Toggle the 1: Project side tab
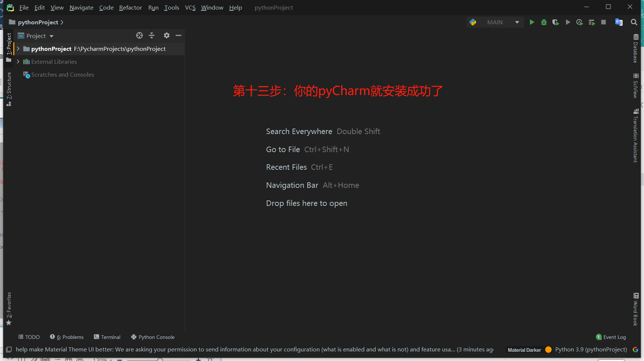This screenshot has width=644, height=361. point(9,48)
